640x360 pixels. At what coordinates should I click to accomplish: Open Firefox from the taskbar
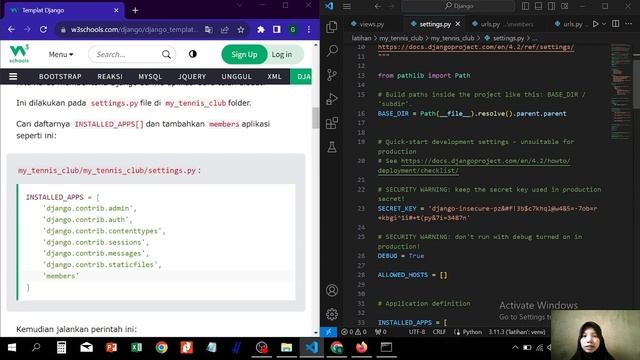361,347
